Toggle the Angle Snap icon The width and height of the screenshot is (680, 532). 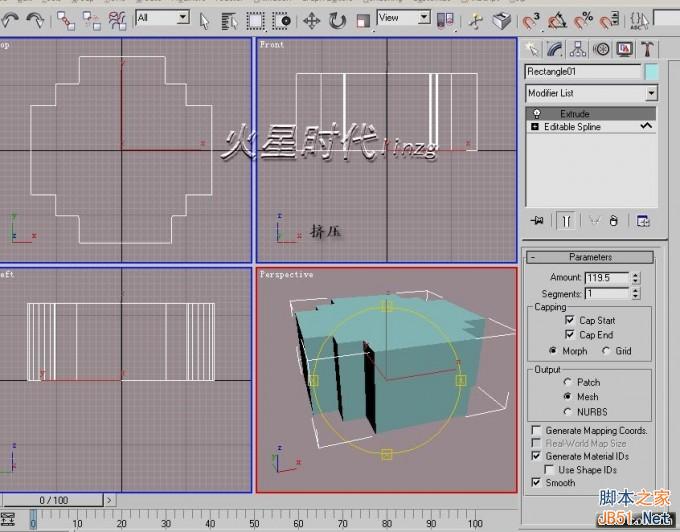(557, 21)
